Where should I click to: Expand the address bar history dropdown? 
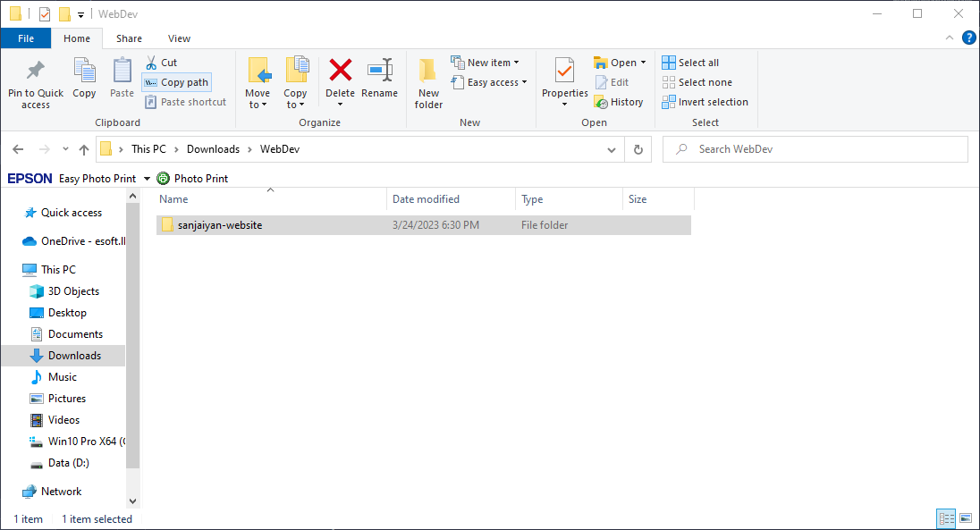pyautogui.click(x=612, y=149)
